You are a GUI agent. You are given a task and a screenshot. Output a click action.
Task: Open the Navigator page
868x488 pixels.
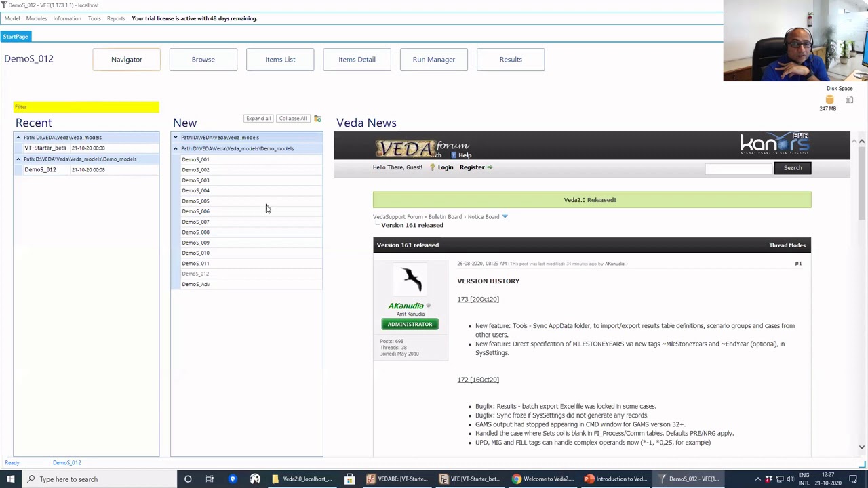click(127, 60)
